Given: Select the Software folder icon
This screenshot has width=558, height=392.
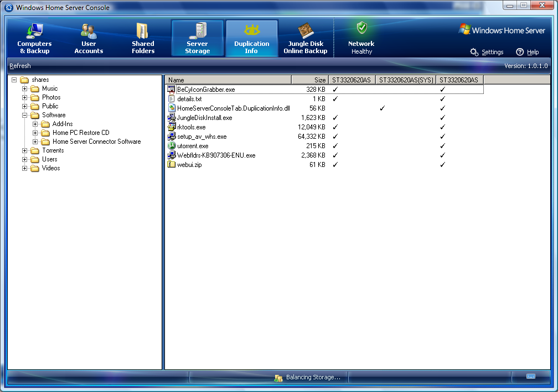Looking at the screenshot, I should 34,115.
